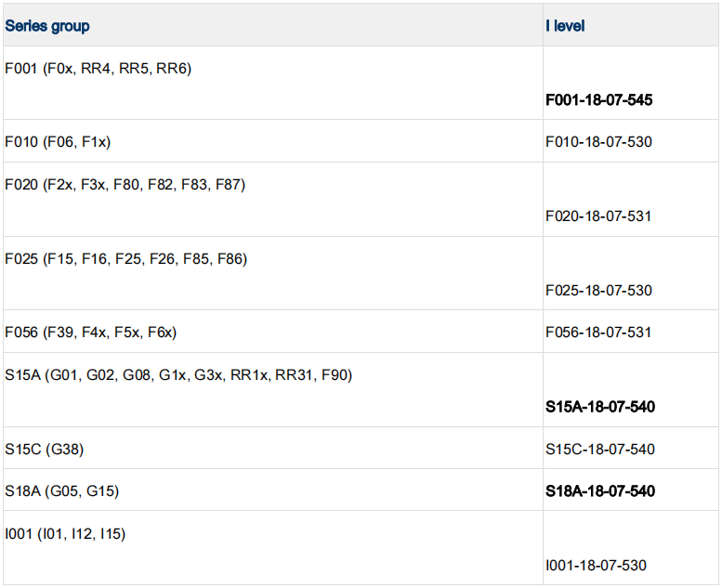The height and width of the screenshot is (588, 722).
Task: Click the Series group column header
Action: (47, 26)
